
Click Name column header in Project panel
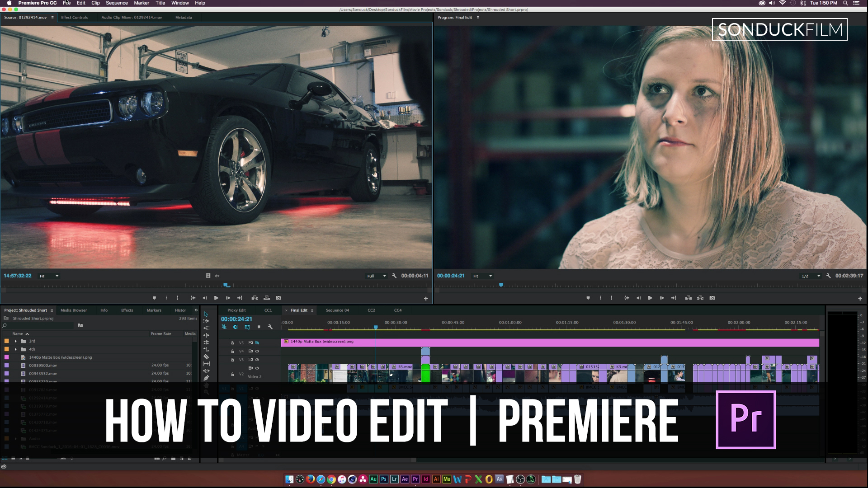pyautogui.click(x=18, y=334)
